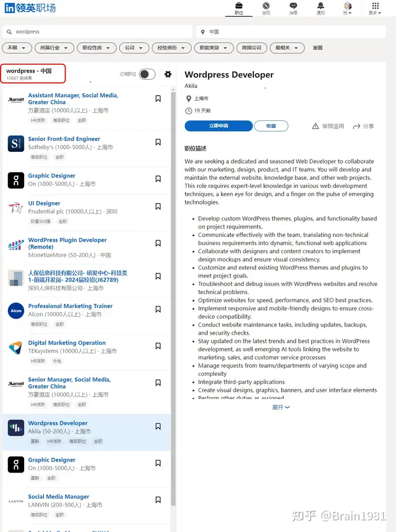
Task: Reset filters with 重置
Action: 318,48
